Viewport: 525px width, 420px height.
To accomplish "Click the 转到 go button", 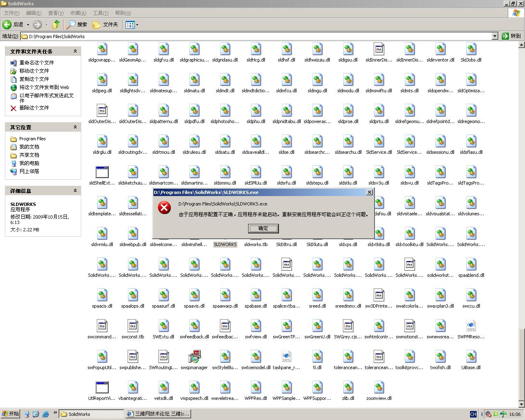I will [x=512, y=36].
